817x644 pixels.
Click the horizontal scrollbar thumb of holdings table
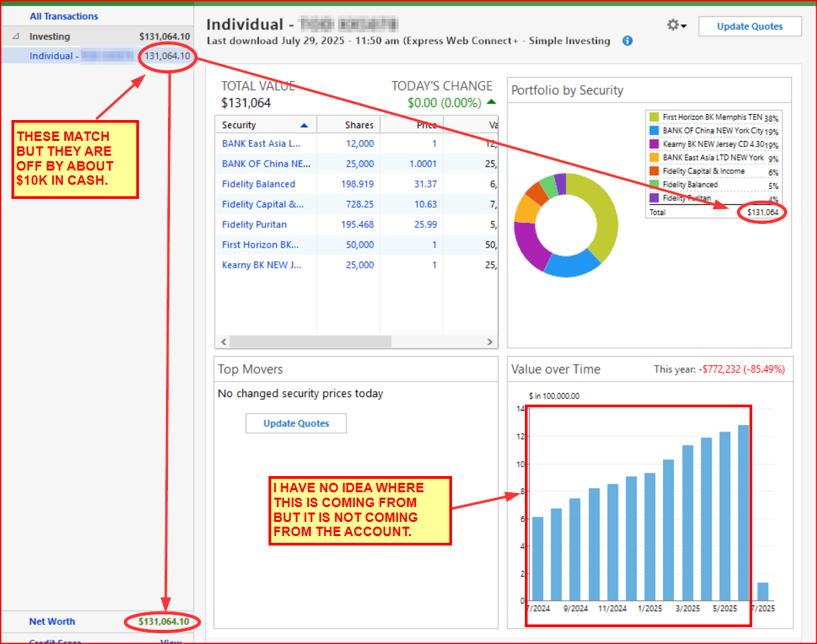click(310, 342)
